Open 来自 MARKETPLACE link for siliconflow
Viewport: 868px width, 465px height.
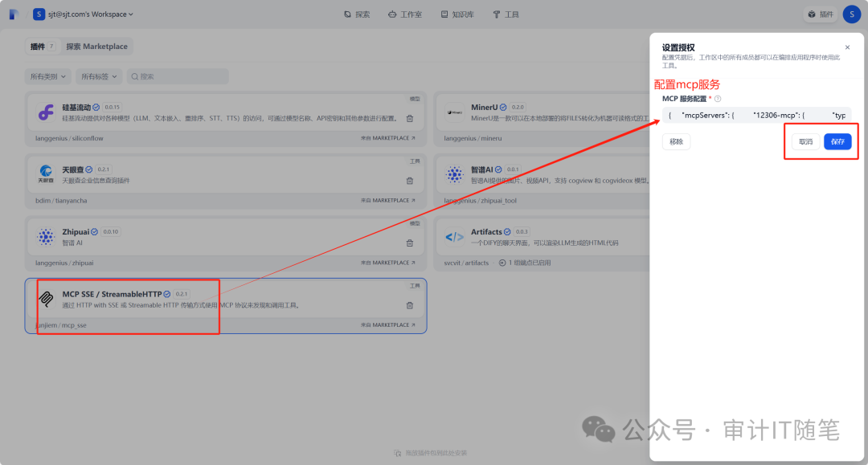pyautogui.click(x=387, y=138)
